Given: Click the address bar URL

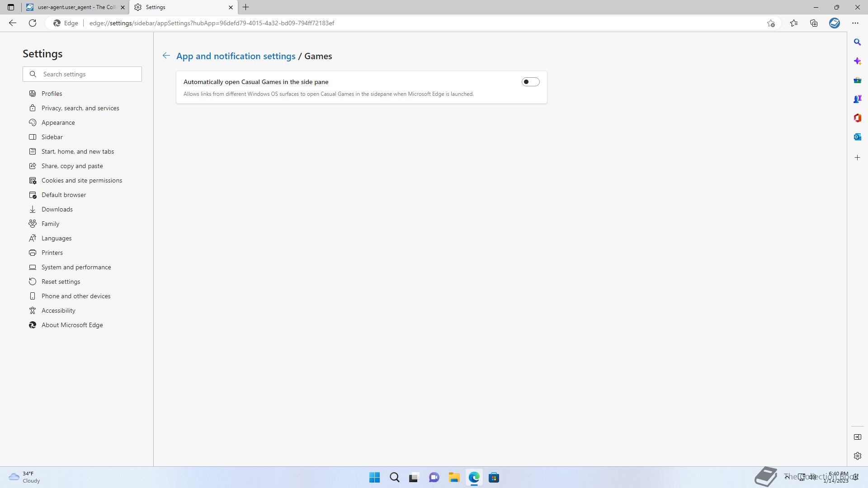Looking at the screenshot, I should pyautogui.click(x=212, y=23).
